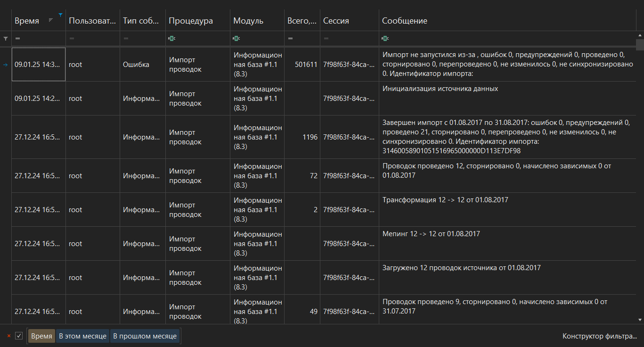
Task: Select the В прошлом месяце filter option
Action: click(x=145, y=336)
